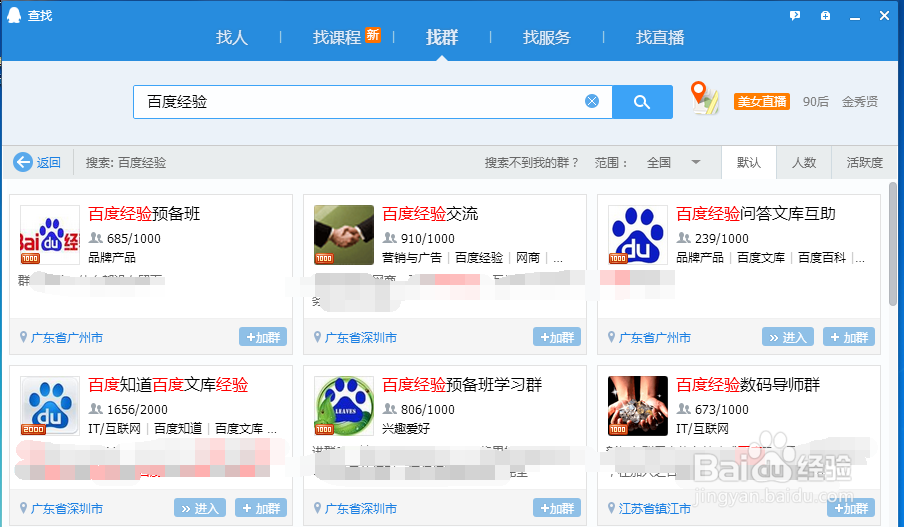Click the 673/1000 member count
This screenshot has width=904, height=527.
point(722,409)
